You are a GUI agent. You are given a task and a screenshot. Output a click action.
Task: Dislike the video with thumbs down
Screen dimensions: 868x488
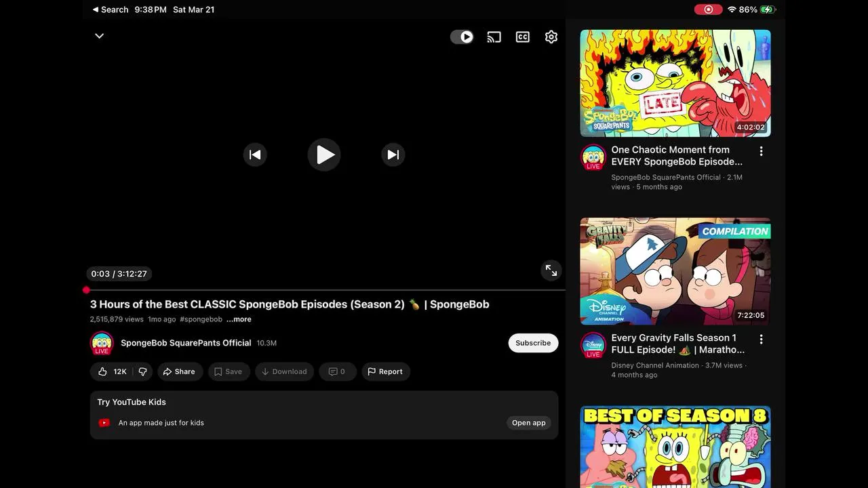[x=142, y=371]
